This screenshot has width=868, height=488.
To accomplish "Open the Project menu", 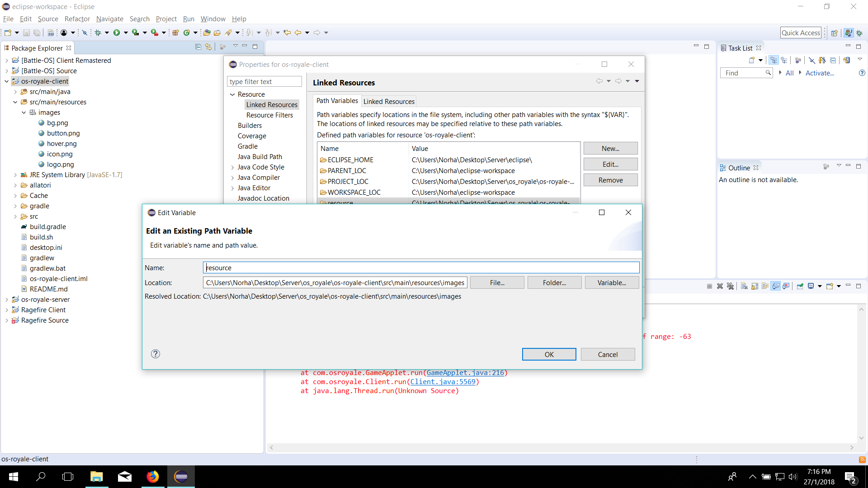I will tap(166, 19).
